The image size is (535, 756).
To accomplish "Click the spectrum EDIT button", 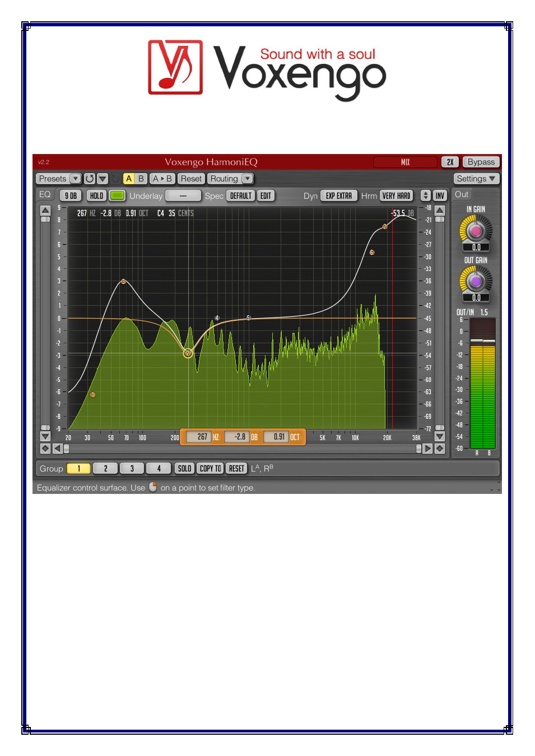I will [266, 196].
